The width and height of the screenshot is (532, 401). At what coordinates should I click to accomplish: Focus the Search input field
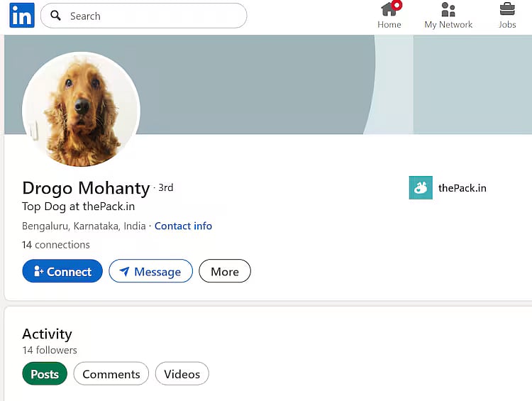pos(153,16)
